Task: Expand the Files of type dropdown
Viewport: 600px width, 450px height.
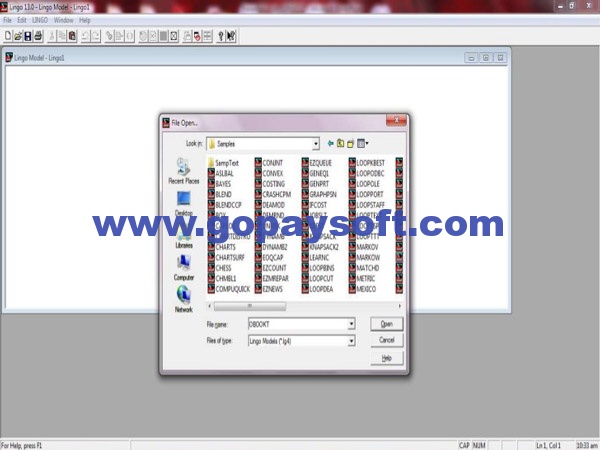Action: point(351,341)
